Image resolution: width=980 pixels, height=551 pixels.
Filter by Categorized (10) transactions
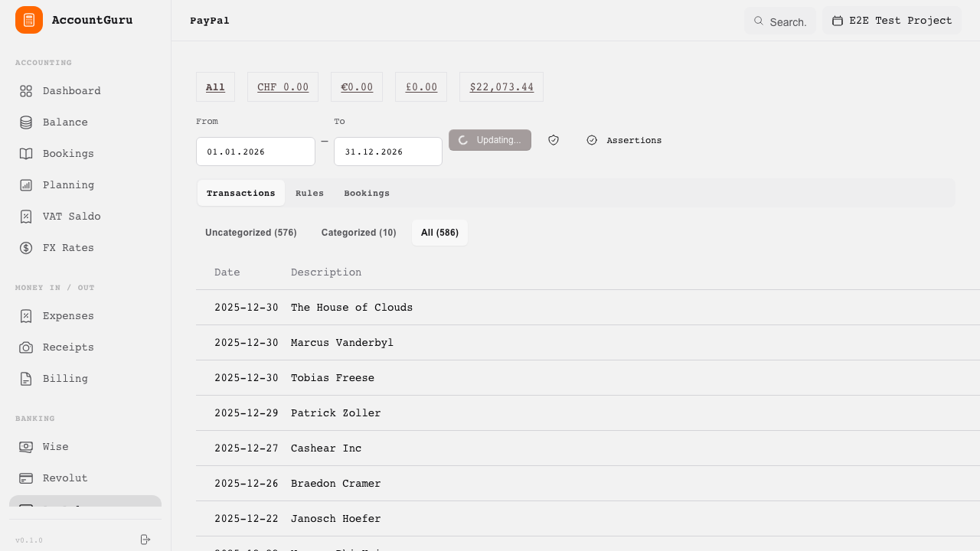click(358, 233)
